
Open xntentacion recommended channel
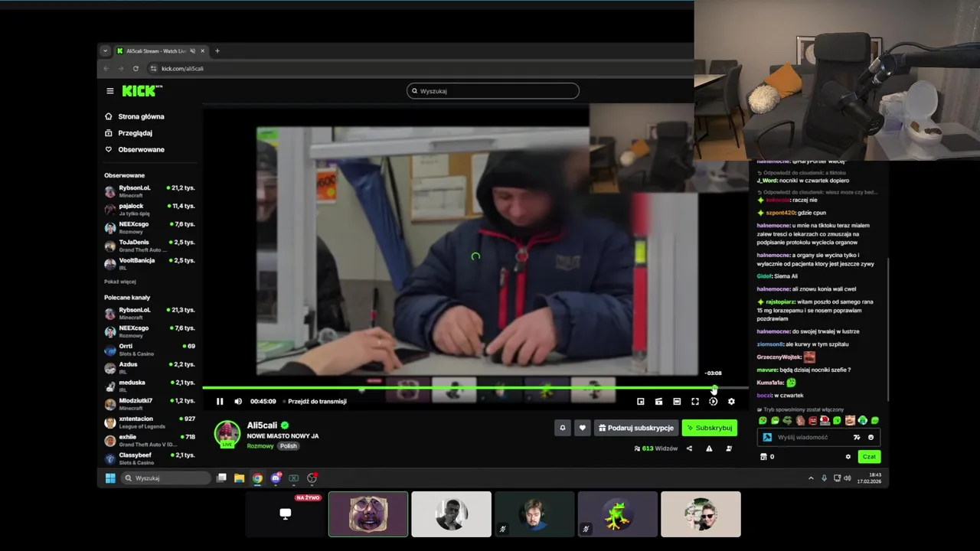click(x=150, y=422)
